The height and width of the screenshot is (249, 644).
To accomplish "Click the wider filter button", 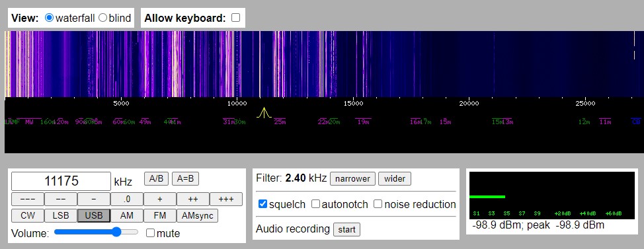I will coord(394,178).
